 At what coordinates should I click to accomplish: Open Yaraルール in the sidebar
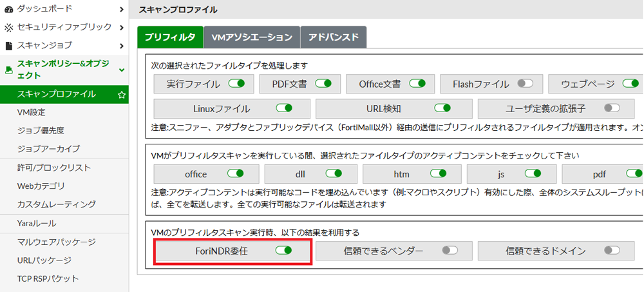click(64, 223)
